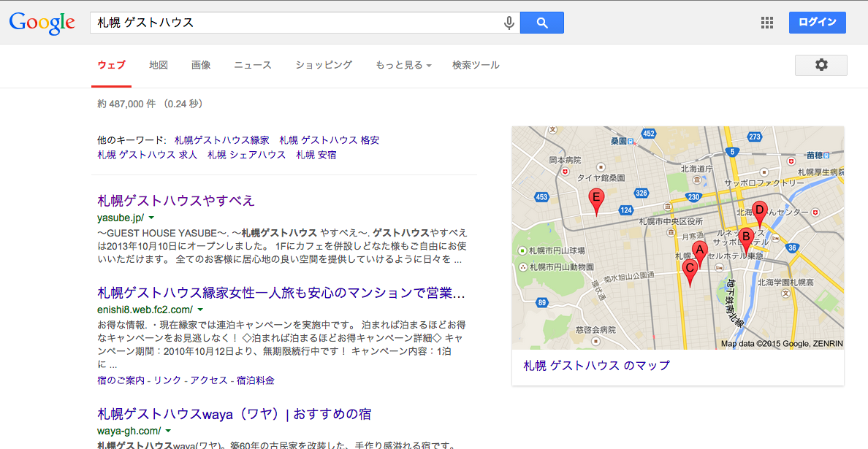Image resolution: width=868 pixels, height=449 pixels.
Task: Click the Google logo
Action: tap(42, 22)
